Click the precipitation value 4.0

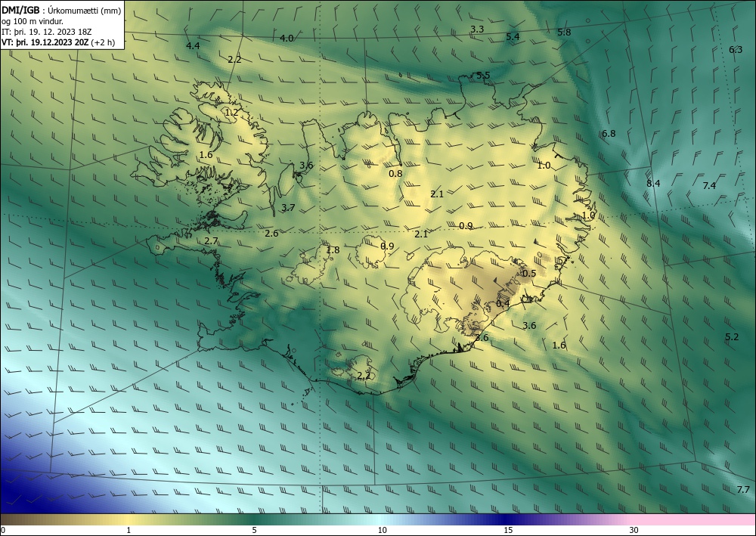pos(287,38)
